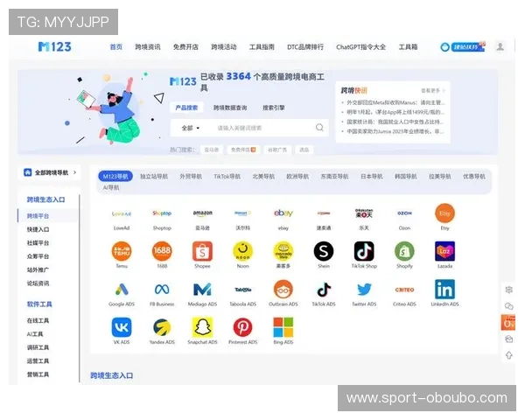525x420 pixels.
Task: Open the ChatGPT指令大全 nav item
Action: click(360, 47)
